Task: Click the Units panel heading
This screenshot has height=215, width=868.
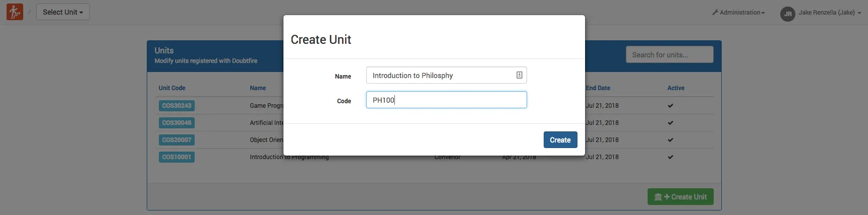Action: (164, 50)
